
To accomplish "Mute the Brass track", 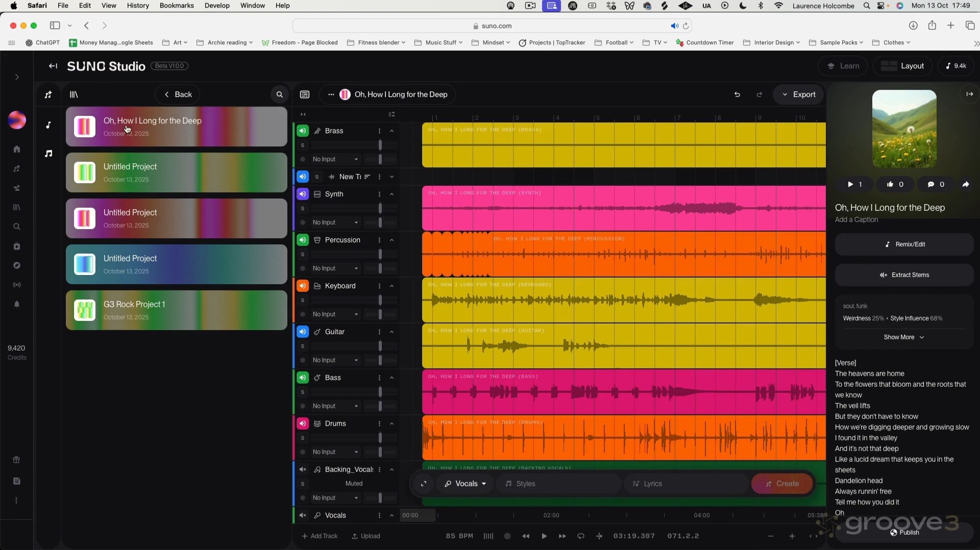I will point(303,131).
